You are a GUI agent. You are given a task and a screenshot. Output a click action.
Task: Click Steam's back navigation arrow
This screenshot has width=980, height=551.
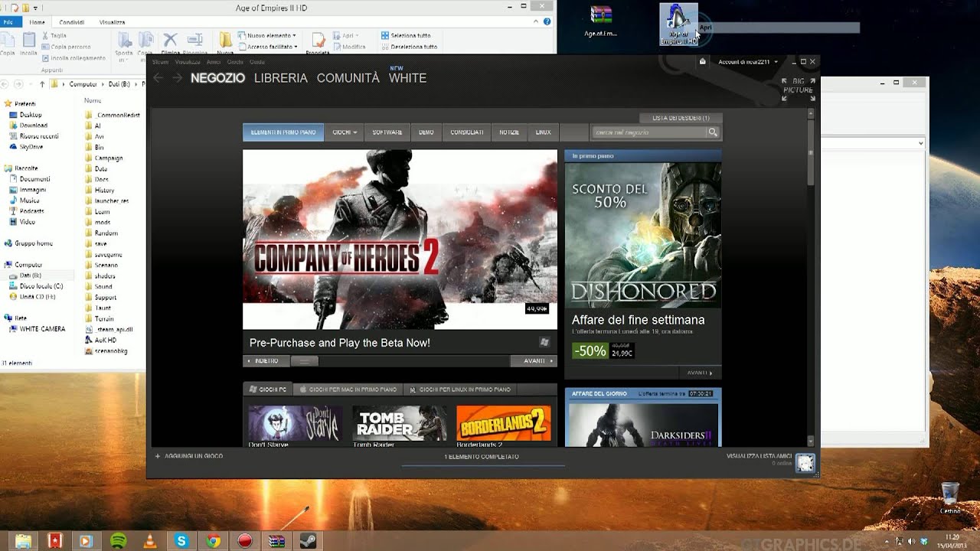pyautogui.click(x=158, y=78)
